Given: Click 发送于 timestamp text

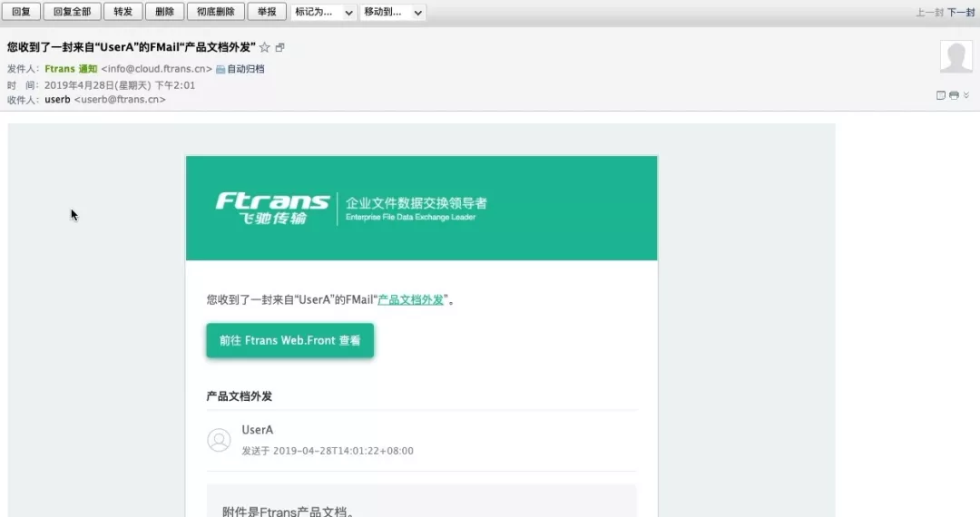Looking at the screenshot, I should [x=328, y=451].
